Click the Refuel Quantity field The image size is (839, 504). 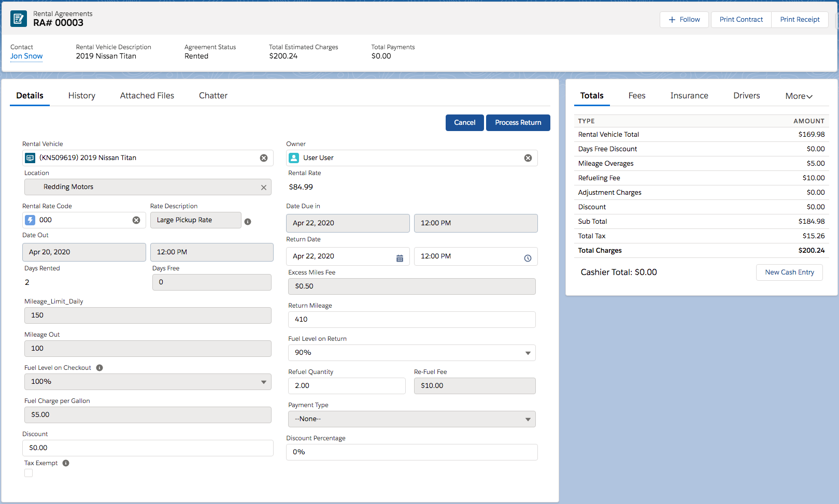(347, 386)
